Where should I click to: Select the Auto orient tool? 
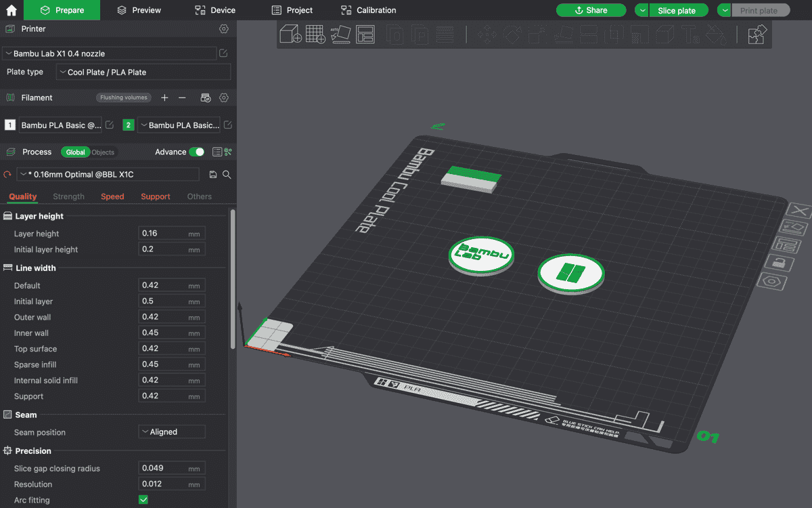coord(340,34)
